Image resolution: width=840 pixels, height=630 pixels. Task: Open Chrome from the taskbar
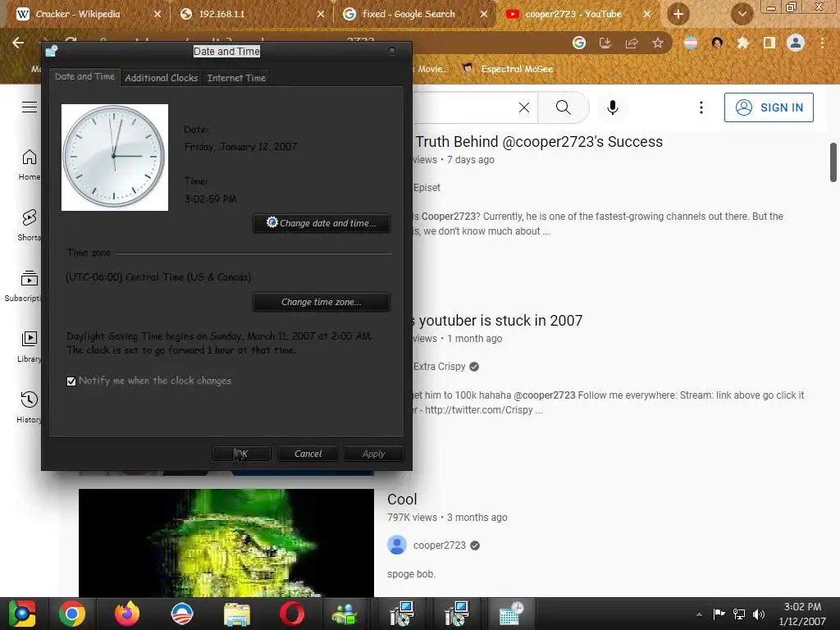coord(72,614)
